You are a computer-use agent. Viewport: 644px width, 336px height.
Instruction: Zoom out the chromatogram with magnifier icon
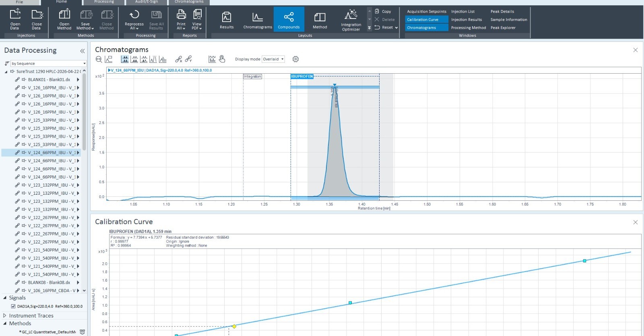[99, 60]
